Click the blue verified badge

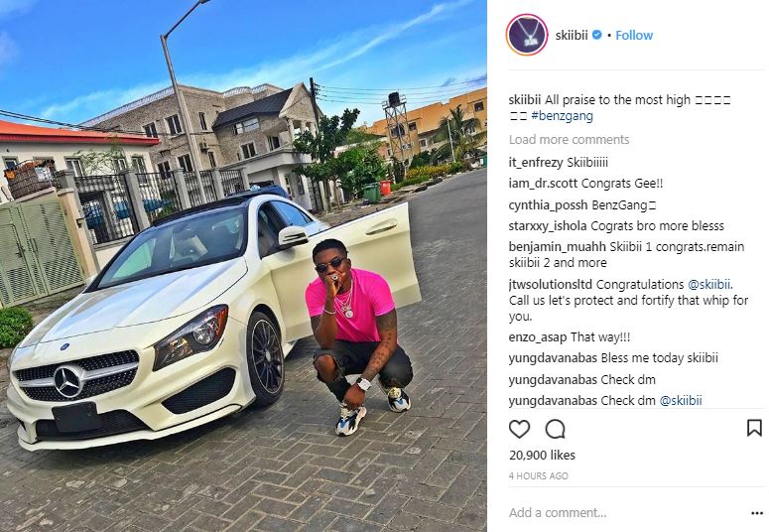point(597,35)
